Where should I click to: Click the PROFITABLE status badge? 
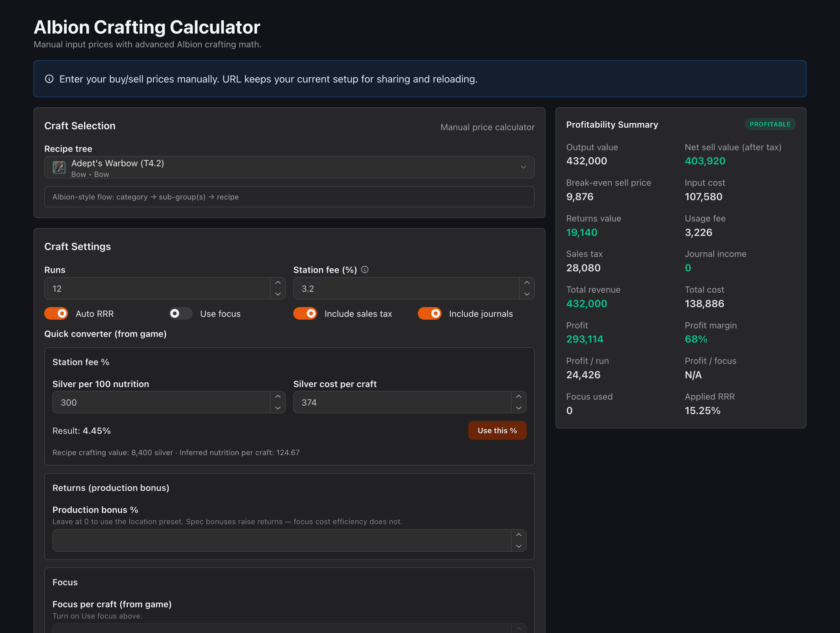click(x=770, y=124)
